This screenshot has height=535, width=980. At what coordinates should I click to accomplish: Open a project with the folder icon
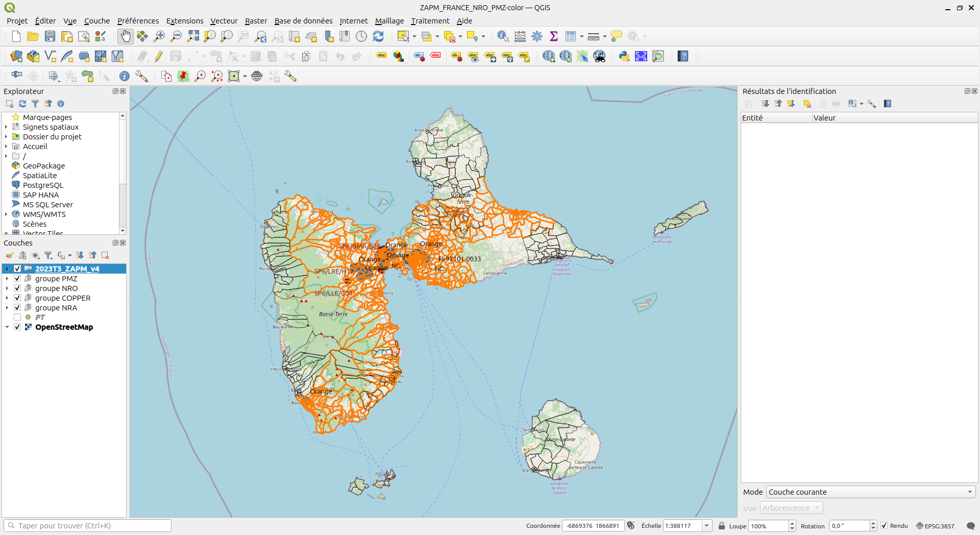[x=33, y=36]
